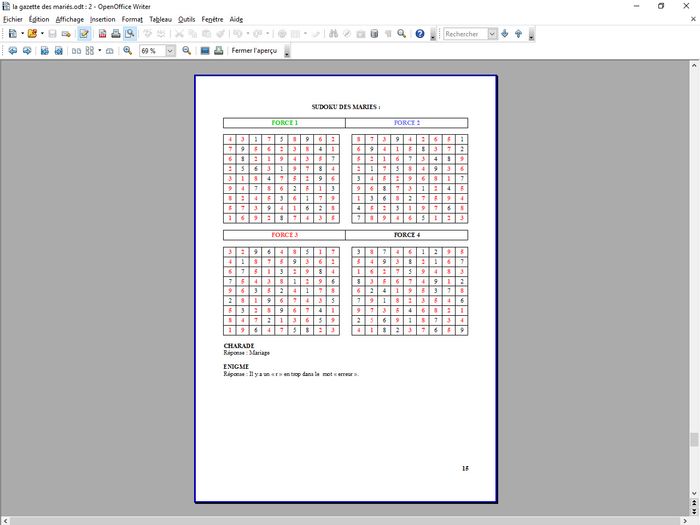
Task: Click the ENIGME heading
Action: 236,367
